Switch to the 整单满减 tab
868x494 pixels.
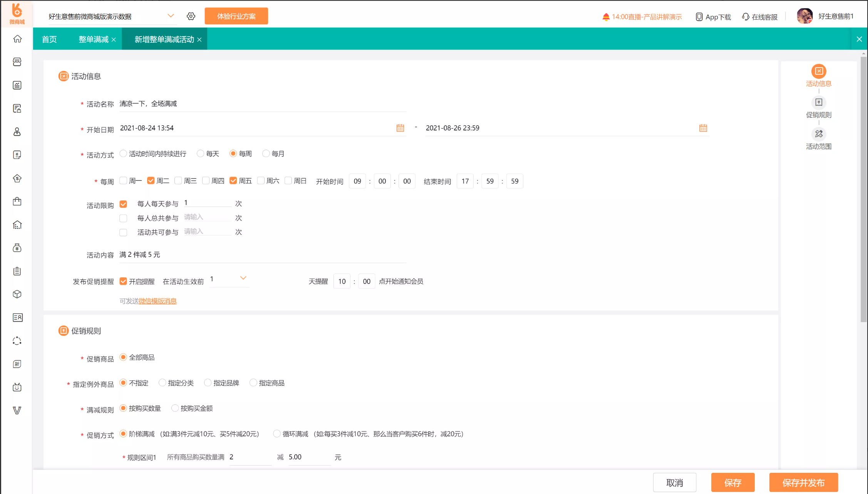pyautogui.click(x=94, y=39)
